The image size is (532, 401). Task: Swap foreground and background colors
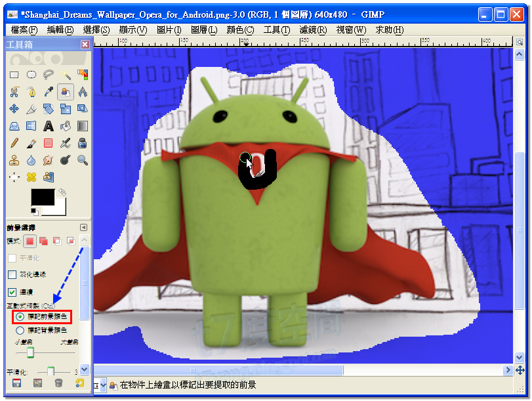click(62, 192)
